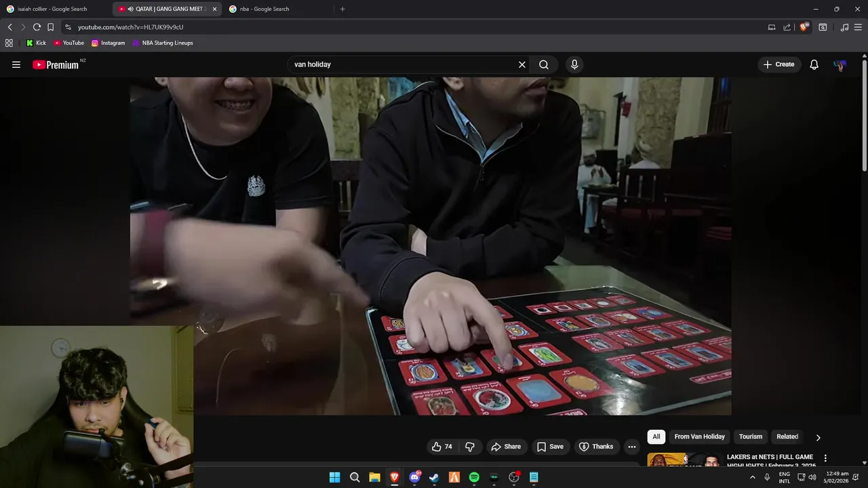Open the Kick bookmark
The width and height of the screenshot is (868, 488).
[36, 43]
